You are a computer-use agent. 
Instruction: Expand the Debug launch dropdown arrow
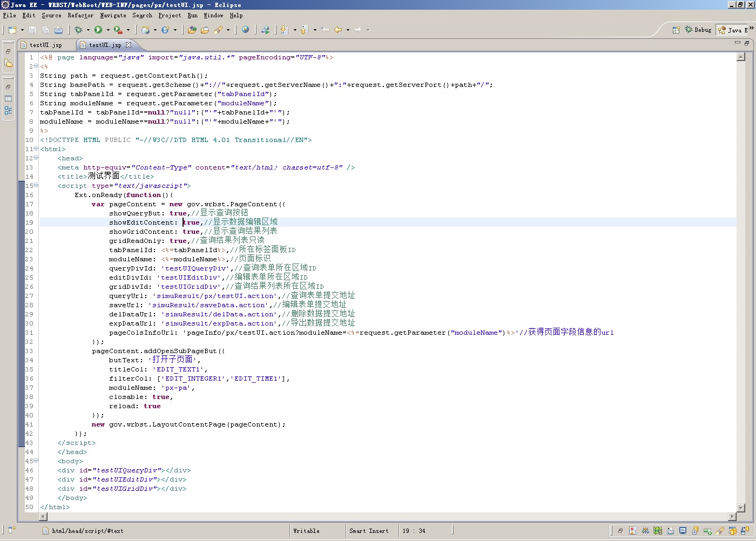88,30
